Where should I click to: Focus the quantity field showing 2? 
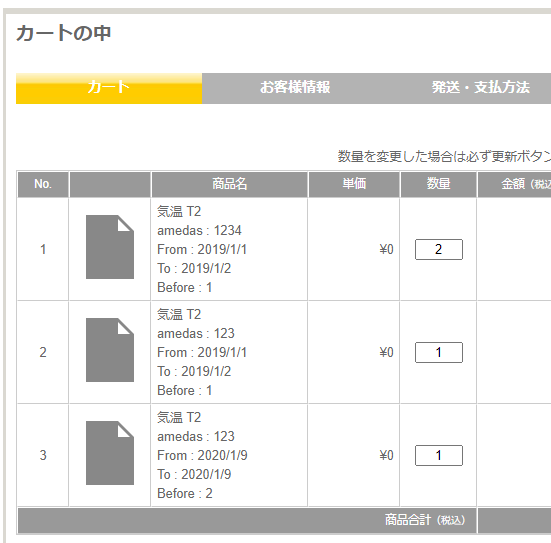point(439,250)
